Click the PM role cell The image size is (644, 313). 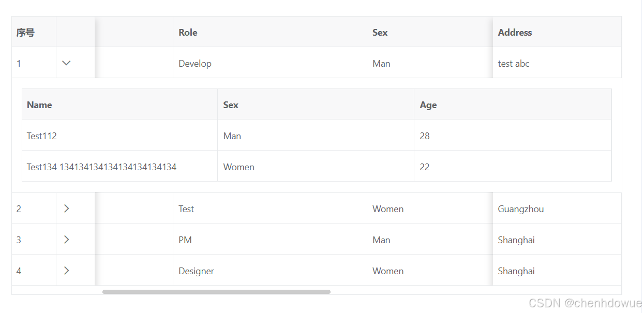(185, 240)
